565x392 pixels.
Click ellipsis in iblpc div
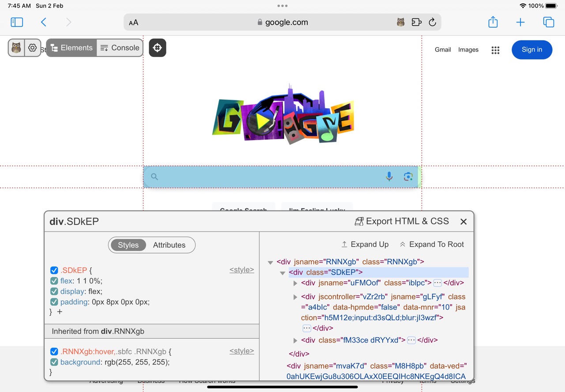tap(437, 283)
